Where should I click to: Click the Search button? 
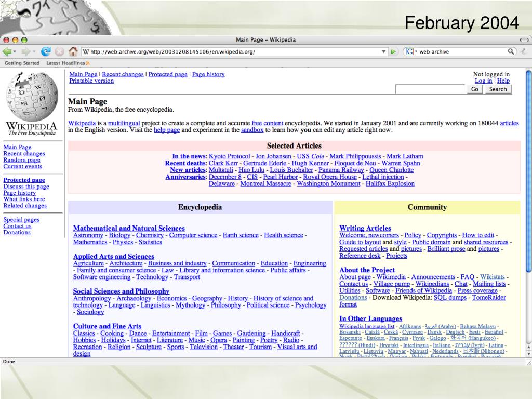pyautogui.click(x=498, y=89)
